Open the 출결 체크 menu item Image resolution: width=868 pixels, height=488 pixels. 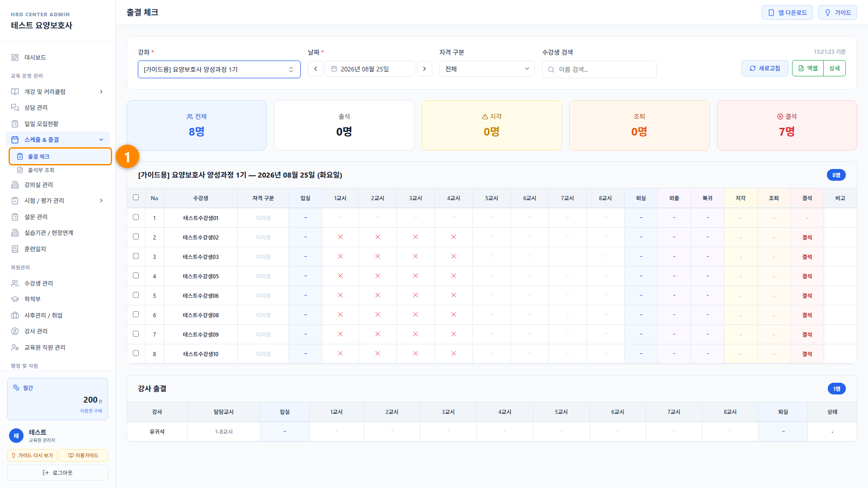point(60,156)
